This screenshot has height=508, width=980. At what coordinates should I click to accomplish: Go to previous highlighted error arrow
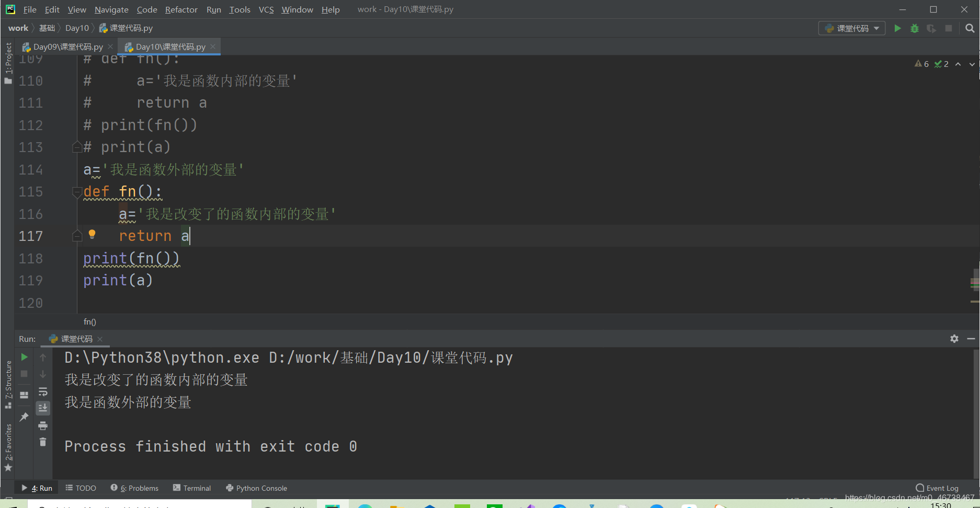pos(958,64)
